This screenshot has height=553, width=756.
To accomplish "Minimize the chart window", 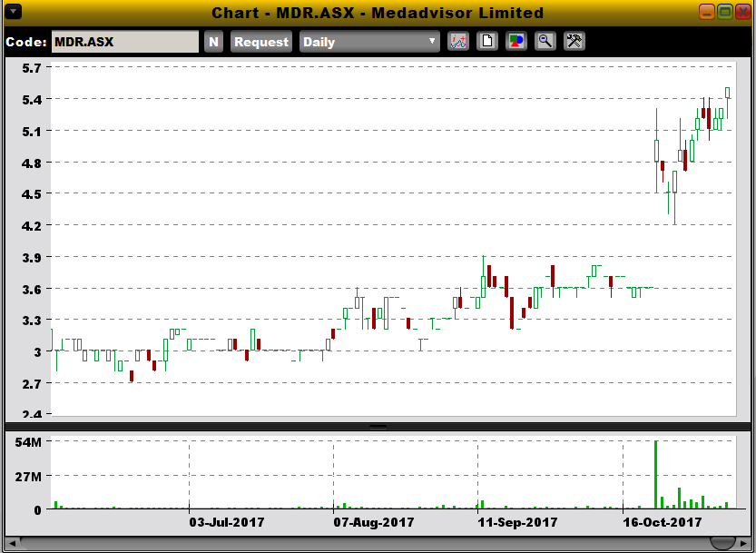I will pyautogui.click(x=707, y=12).
